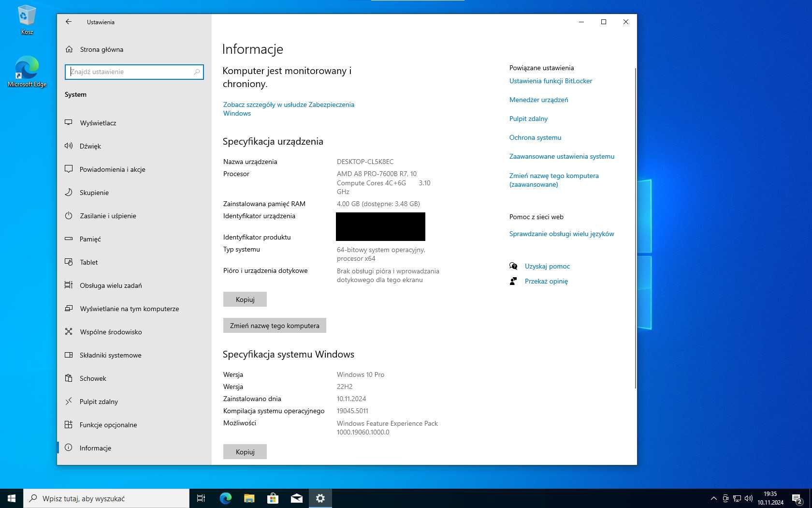The height and width of the screenshot is (508, 812).
Task: Open Ochrona systemu link
Action: coord(535,137)
